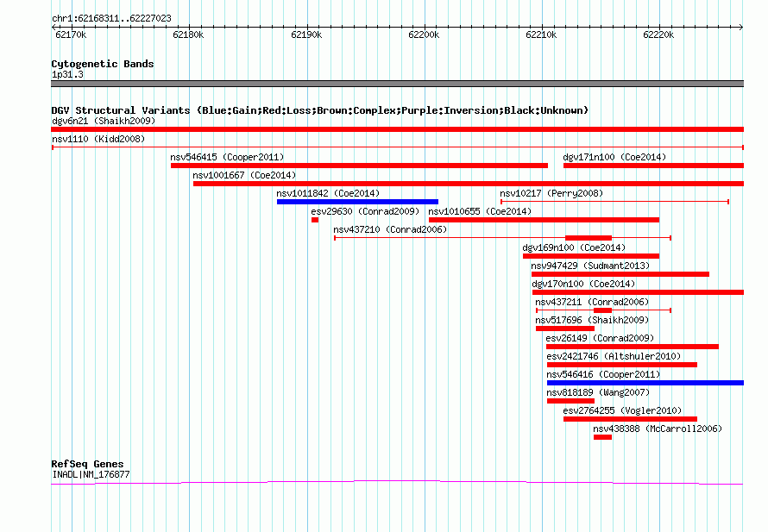
Task: Open the nsv1110 (Kidd2008) variant label
Action: (98, 139)
